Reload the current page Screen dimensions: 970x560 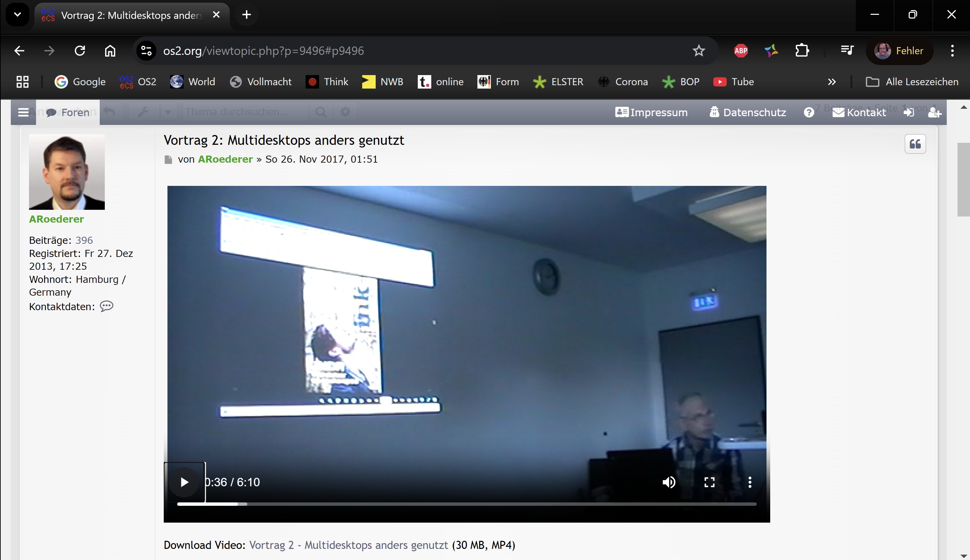tap(80, 51)
